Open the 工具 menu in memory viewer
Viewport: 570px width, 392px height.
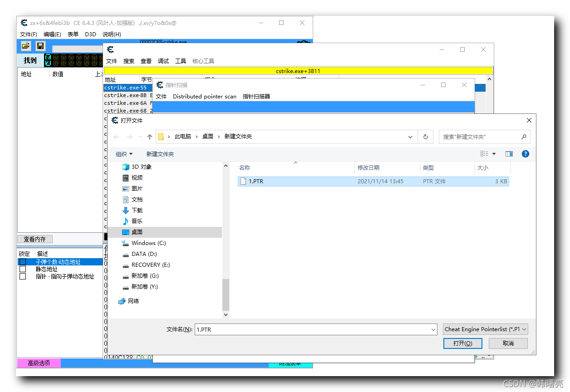point(181,61)
